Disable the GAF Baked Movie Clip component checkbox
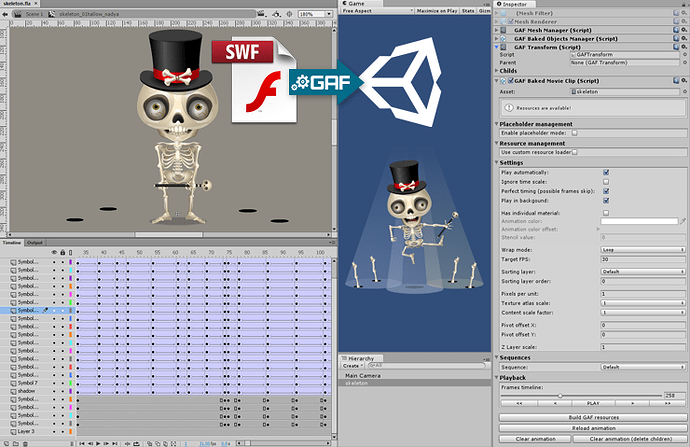Image resolution: width=690 pixels, height=447 pixels. click(x=510, y=81)
